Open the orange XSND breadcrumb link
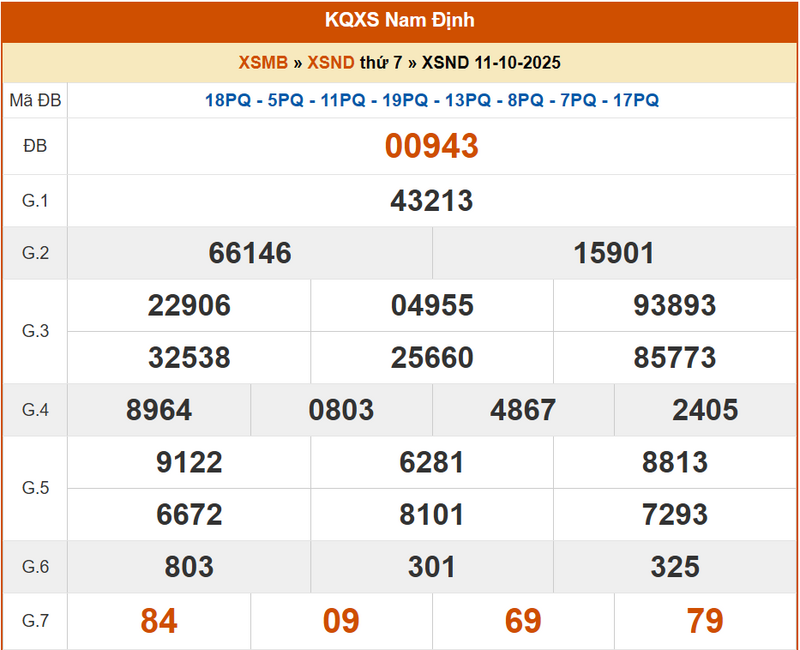Image resolution: width=800 pixels, height=650 pixels. click(330, 62)
